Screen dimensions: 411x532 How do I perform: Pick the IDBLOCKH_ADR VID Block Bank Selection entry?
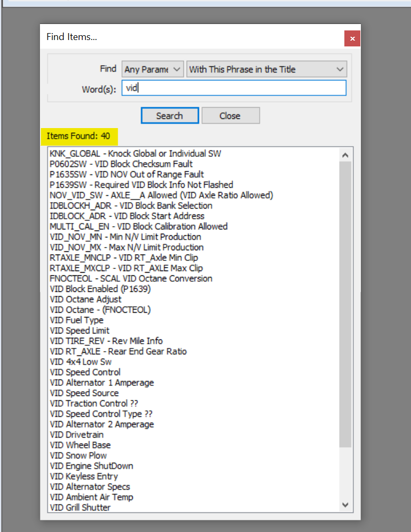click(131, 205)
